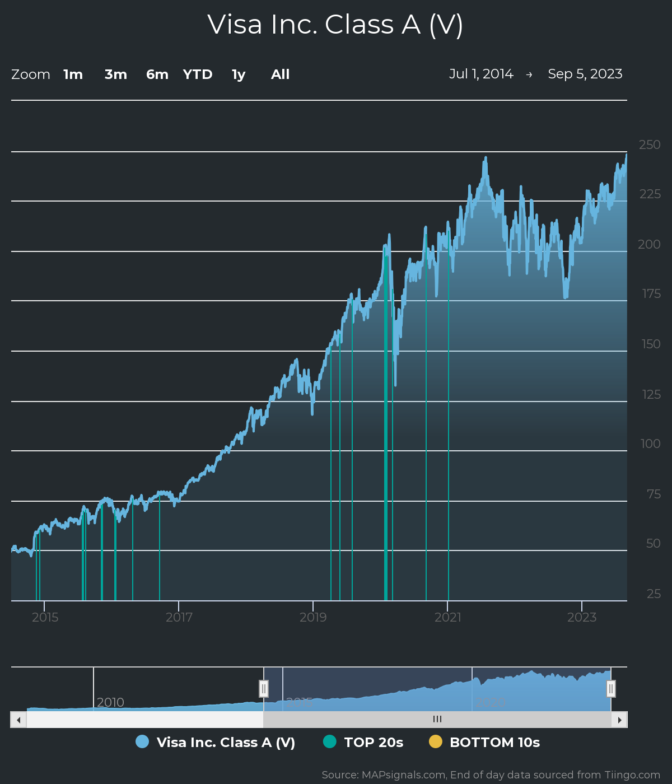Toggle Visa Inc. Class A (V) series
The height and width of the screenshot is (784, 672).
coord(216,742)
